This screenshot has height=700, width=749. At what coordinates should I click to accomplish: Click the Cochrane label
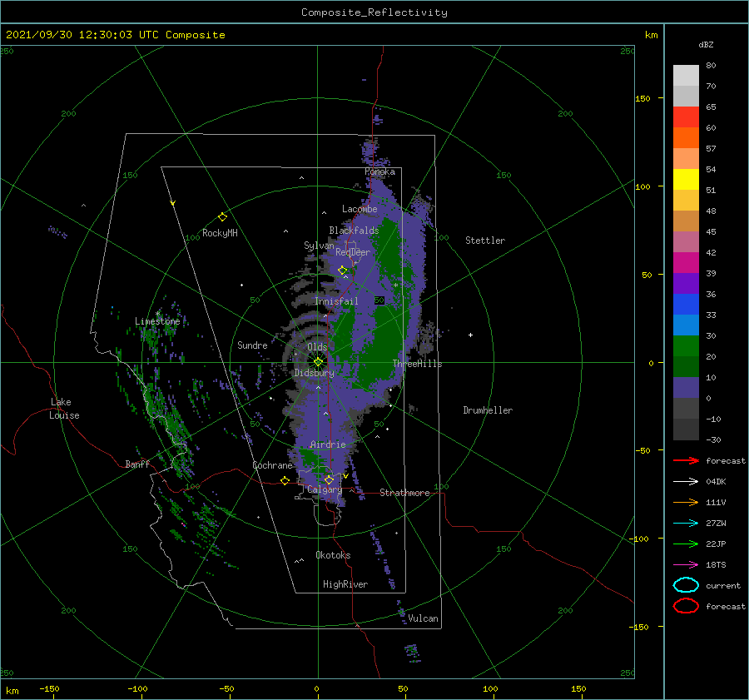pos(272,465)
